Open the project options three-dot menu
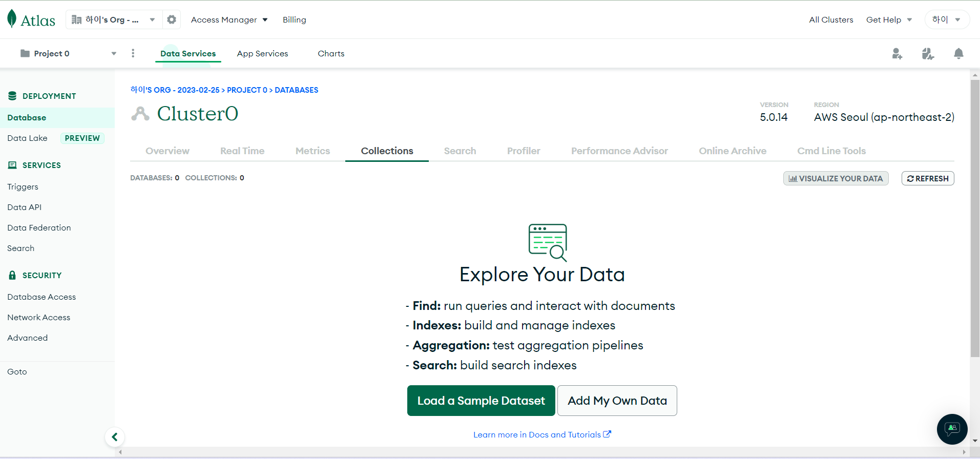The width and height of the screenshot is (980, 459). coord(133,53)
